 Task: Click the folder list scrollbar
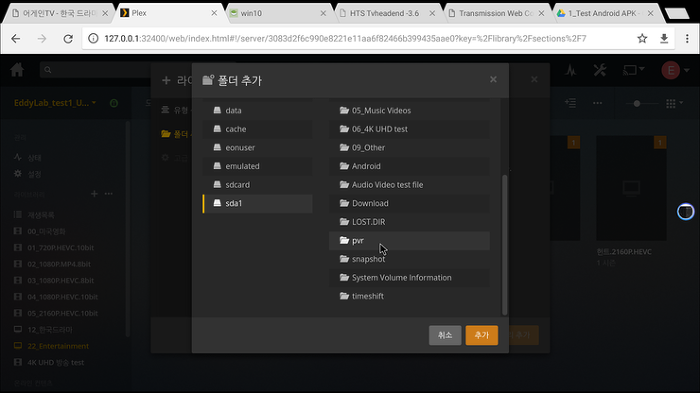click(505, 245)
